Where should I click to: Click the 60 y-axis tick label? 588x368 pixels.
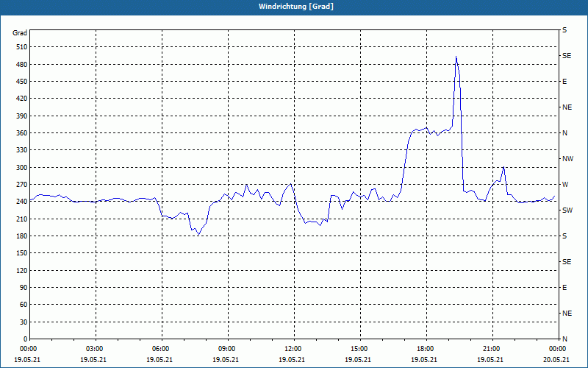(24, 305)
